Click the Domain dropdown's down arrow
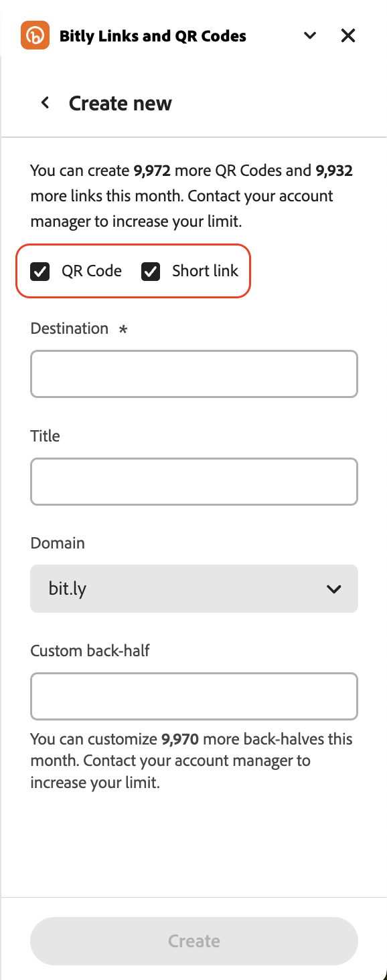Viewport: 387px width, 980px height. click(x=333, y=589)
